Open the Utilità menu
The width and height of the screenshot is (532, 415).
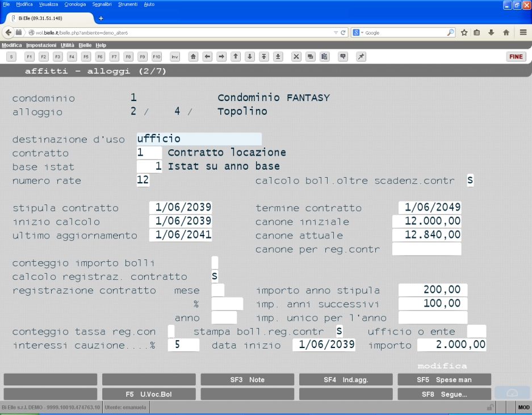pos(67,45)
